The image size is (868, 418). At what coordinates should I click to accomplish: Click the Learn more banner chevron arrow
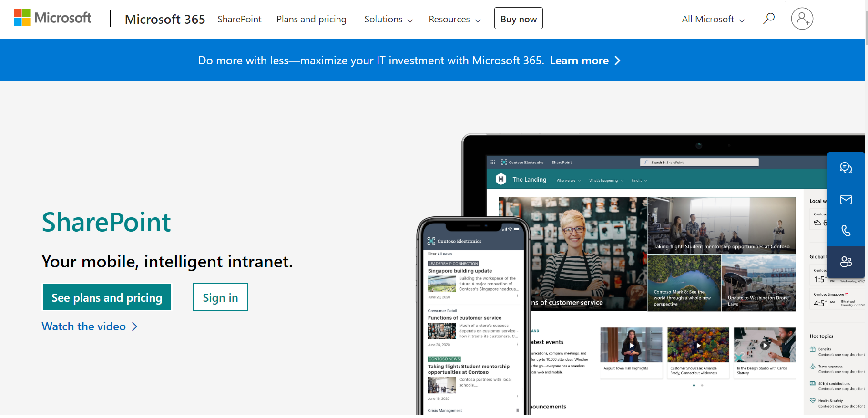(617, 61)
